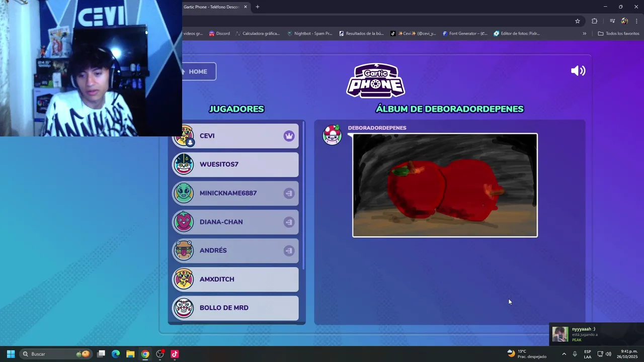
Task: Open the Cevi TikTok bookmark
Action: tap(413, 34)
